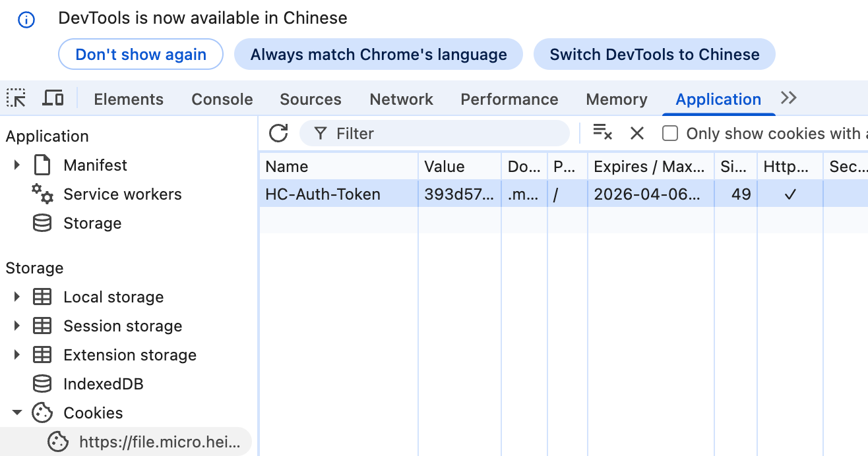Click the / path cell
The image size is (868, 456).
(x=567, y=194)
